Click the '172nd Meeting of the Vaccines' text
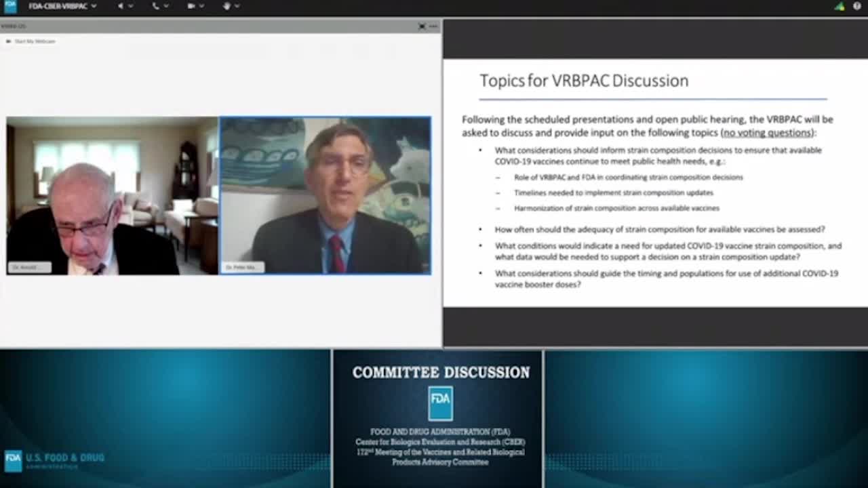The width and height of the screenshot is (868, 488). [x=440, y=452]
